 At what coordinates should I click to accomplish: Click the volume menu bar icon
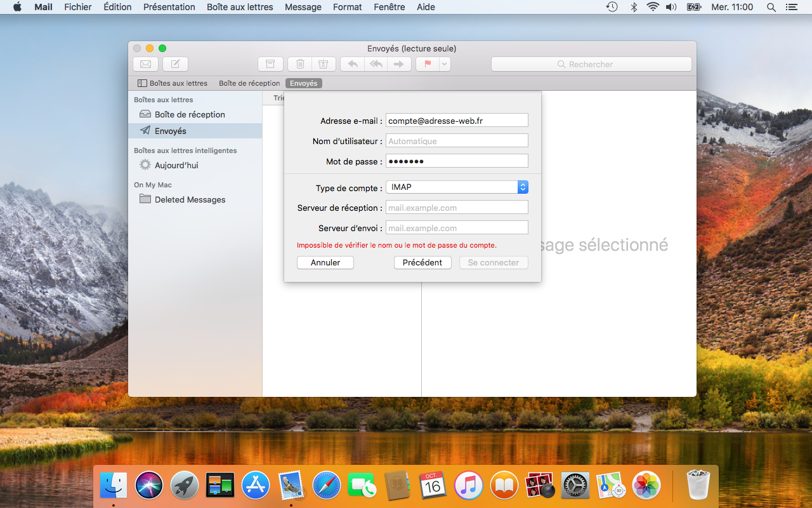point(671,7)
